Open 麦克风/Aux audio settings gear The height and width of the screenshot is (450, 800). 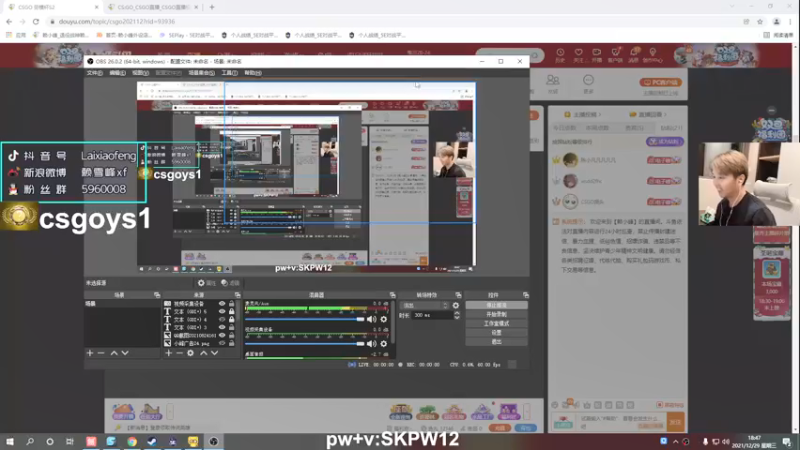click(x=384, y=319)
